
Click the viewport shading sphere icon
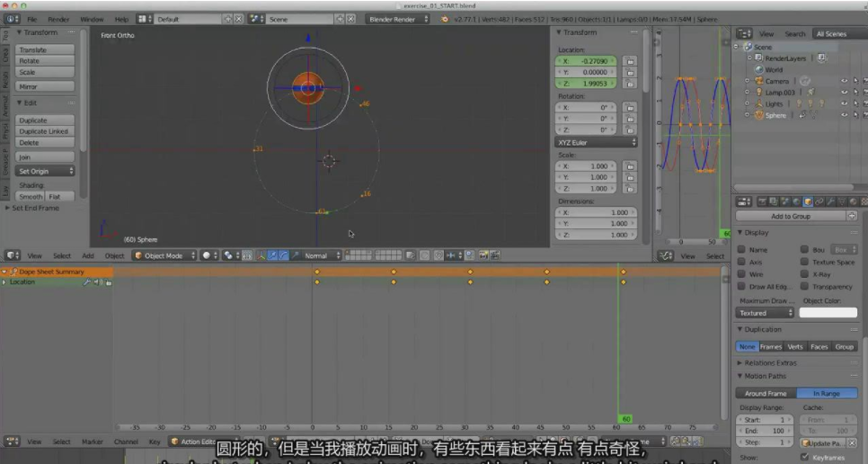coord(208,255)
